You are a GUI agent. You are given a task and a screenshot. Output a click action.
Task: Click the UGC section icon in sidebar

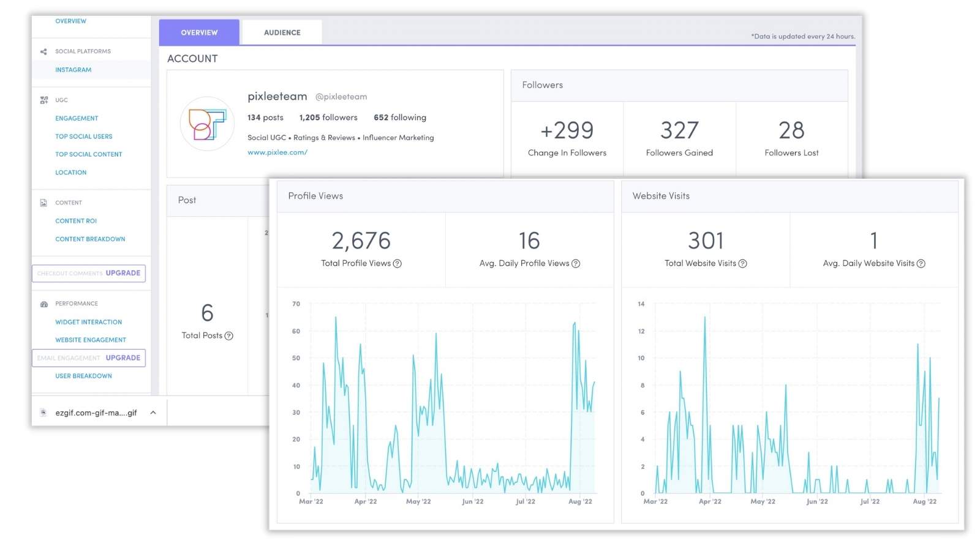43,100
